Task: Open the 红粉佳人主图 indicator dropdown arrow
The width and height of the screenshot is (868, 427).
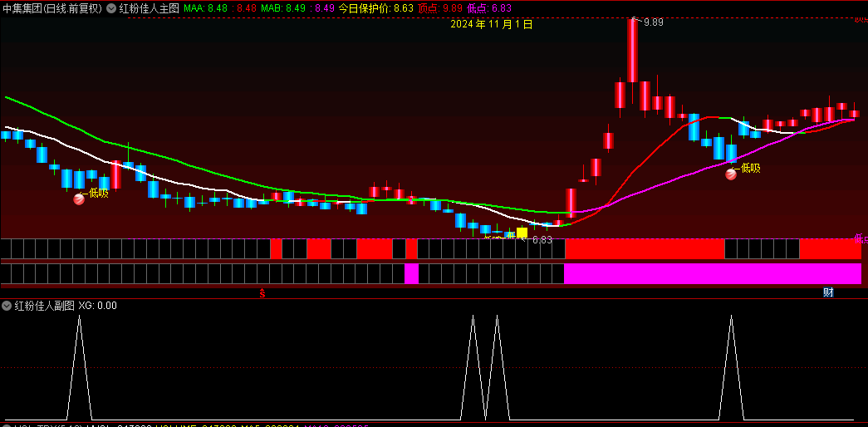Action: pyautogui.click(x=111, y=8)
